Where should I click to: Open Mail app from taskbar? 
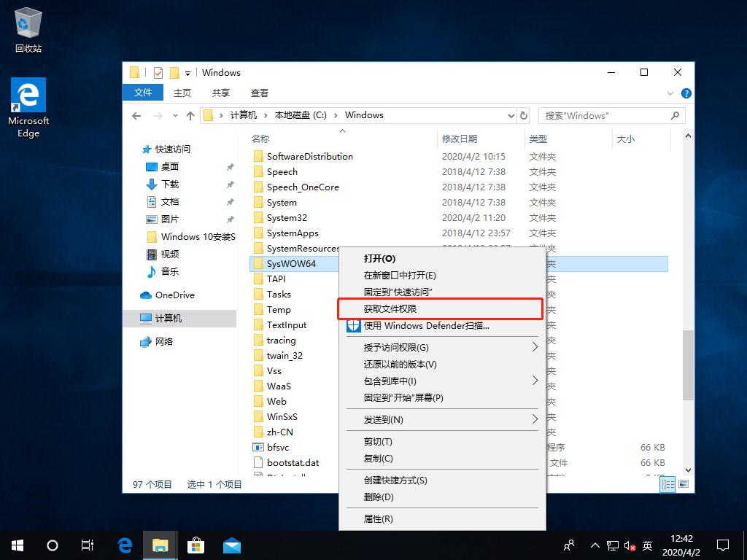point(231,545)
